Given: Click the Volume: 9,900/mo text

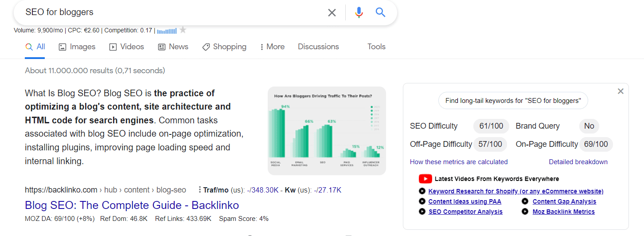Looking at the screenshot, I should (39, 31).
